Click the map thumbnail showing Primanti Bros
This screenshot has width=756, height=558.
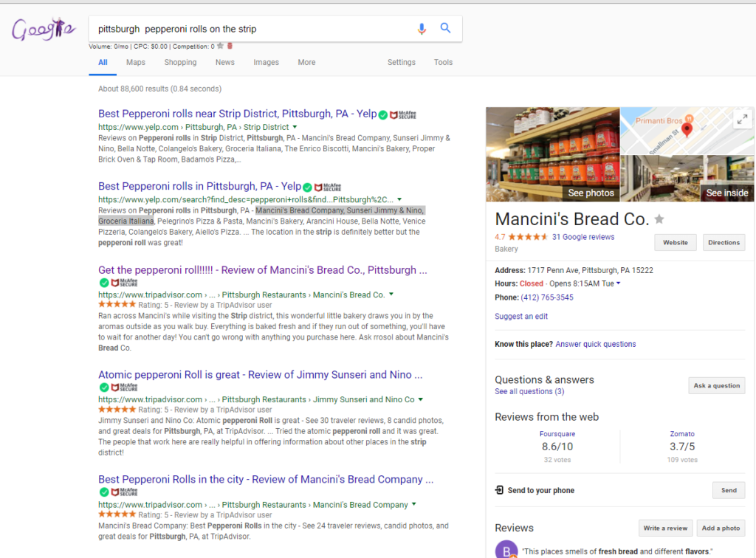(687, 131)
